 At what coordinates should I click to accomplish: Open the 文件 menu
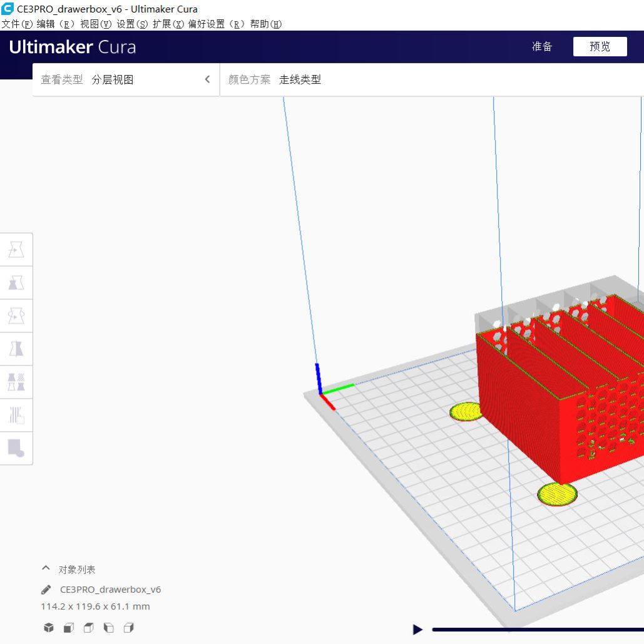click(17, 24)
